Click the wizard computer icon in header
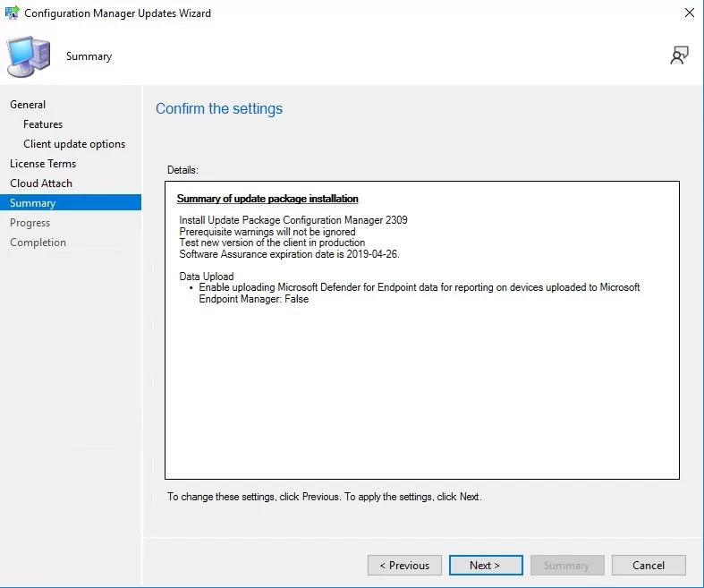 tap(29, 56)
